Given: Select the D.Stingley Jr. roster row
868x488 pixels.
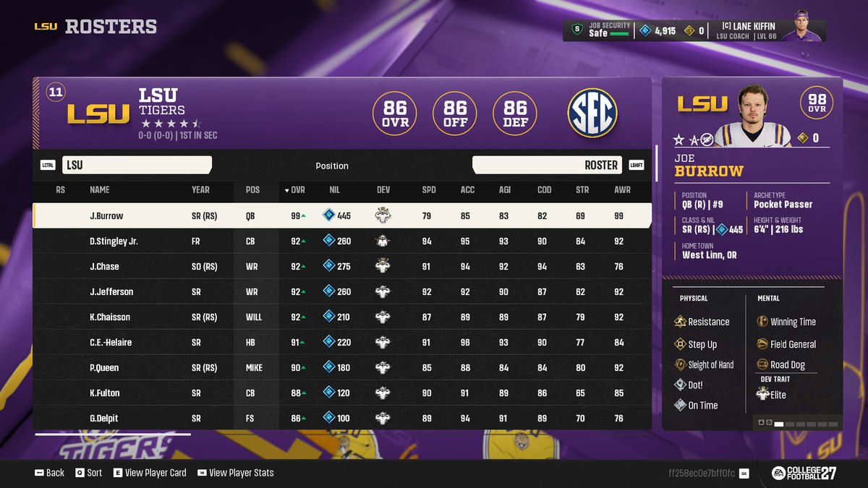Looking at the screenshot, I should click(x=342, y=241).
